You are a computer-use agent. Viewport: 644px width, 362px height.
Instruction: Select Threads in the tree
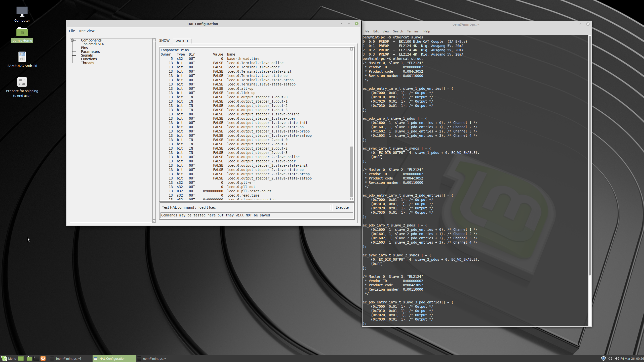pos(87,63)
